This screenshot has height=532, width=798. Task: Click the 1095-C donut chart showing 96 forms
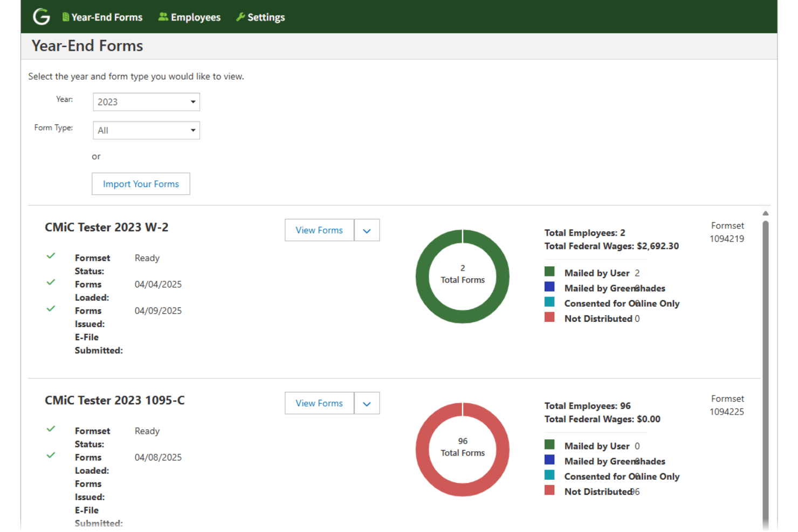click(x=463, y=450)
